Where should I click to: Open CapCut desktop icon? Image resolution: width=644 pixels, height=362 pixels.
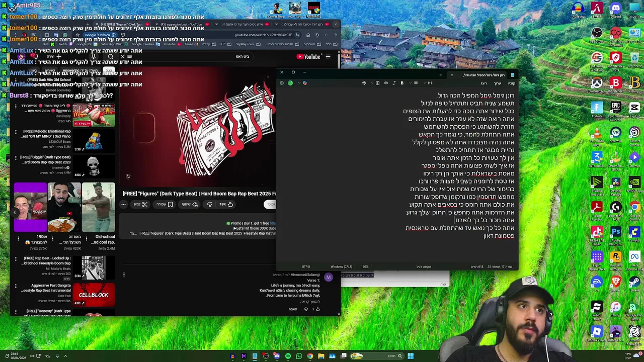coord(634,110)
